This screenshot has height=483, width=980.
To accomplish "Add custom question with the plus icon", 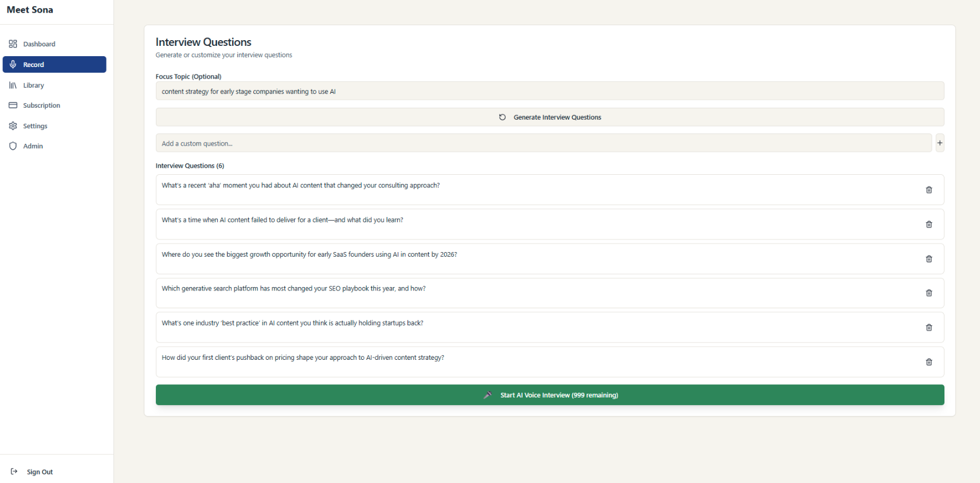I will pyautogui.click(x=940, y=143).
